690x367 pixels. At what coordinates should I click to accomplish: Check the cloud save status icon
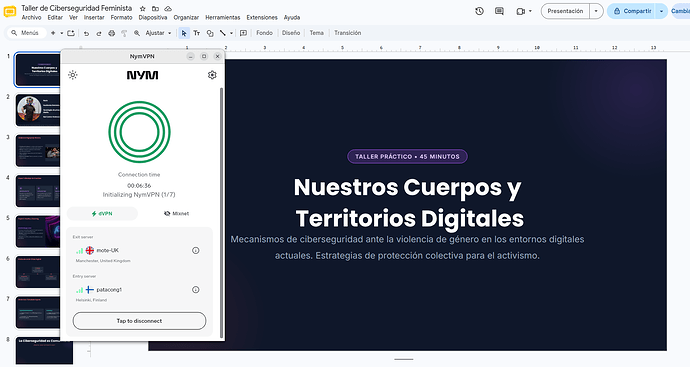point(168,8)
